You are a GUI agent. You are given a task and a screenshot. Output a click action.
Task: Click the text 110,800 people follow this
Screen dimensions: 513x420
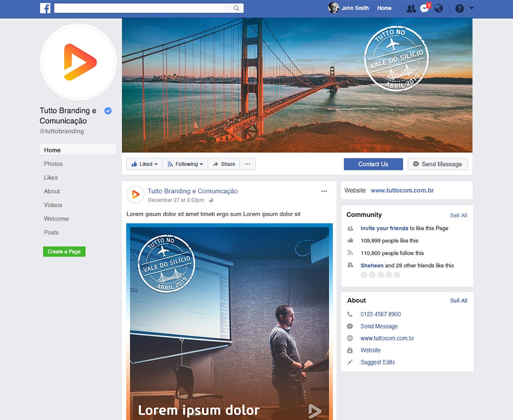coord(392,253)
